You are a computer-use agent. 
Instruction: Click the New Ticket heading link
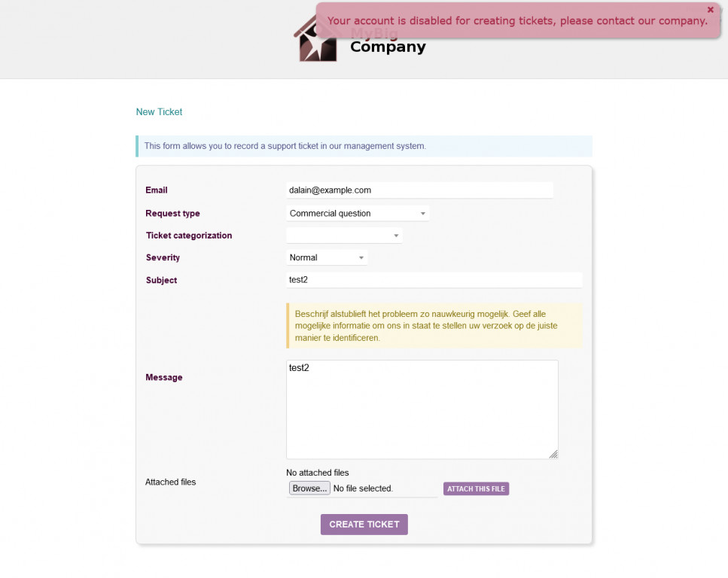[159, 112]
